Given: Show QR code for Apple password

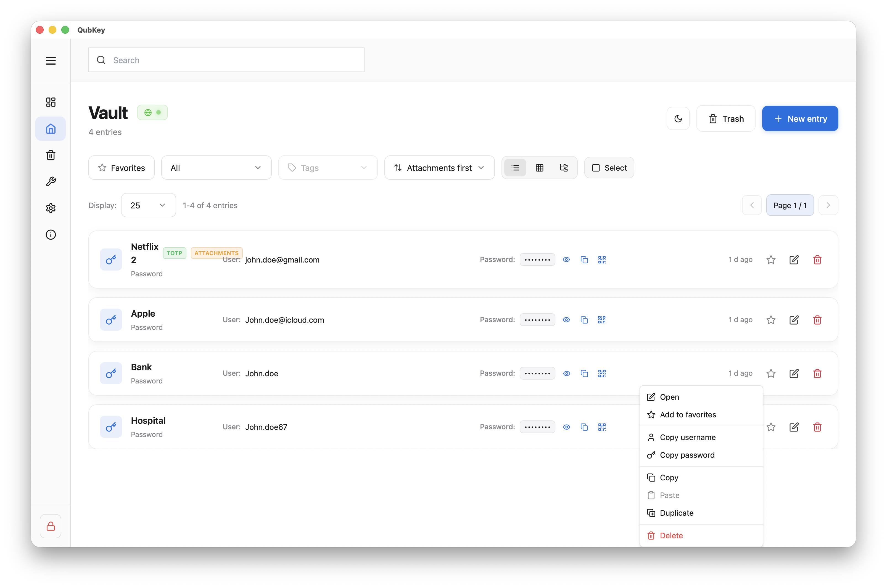Looking at the screenshot, I should pos(602,320).
